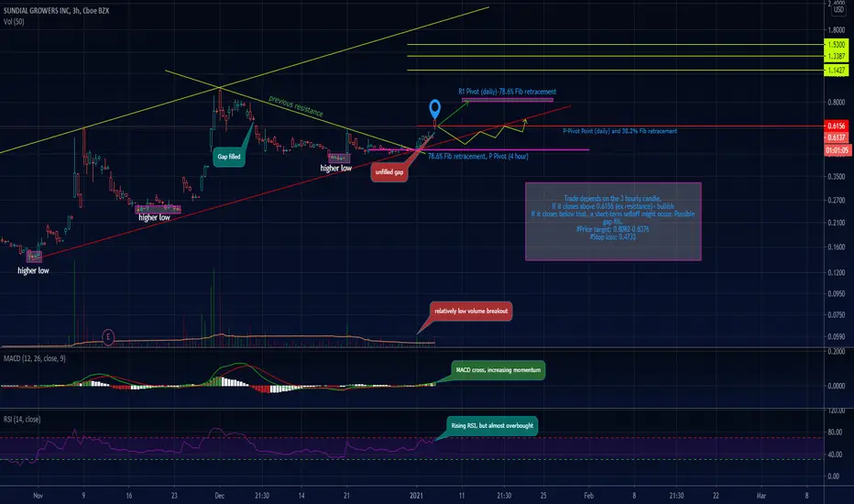The height and width of the screenshot is (504, 854).
Task: Click the 0.8000 price axis value
Action: [x=836, y=103]
